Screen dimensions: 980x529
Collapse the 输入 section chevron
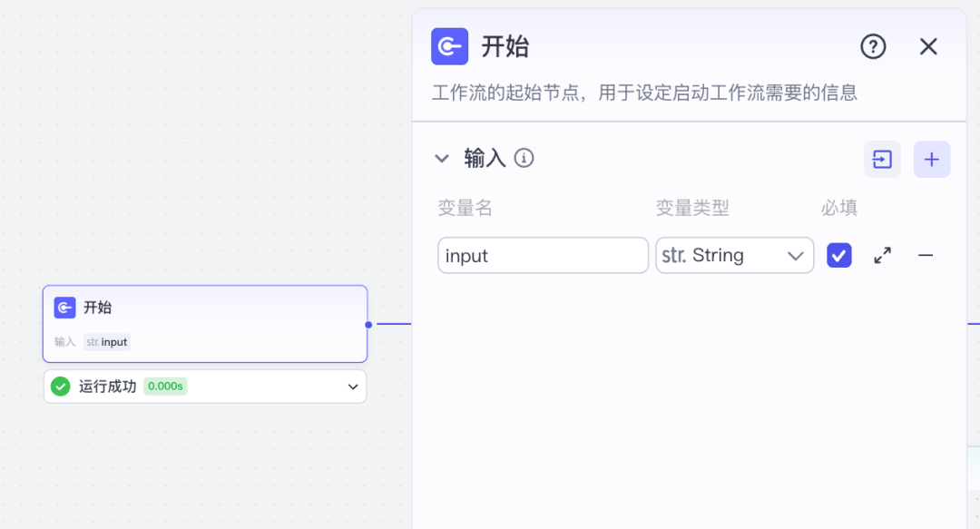coord(442,159)
